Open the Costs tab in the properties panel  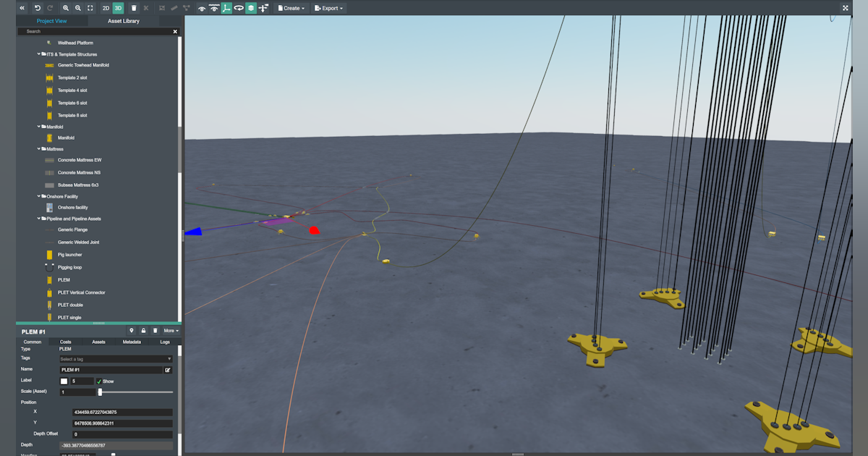[65, 342]
